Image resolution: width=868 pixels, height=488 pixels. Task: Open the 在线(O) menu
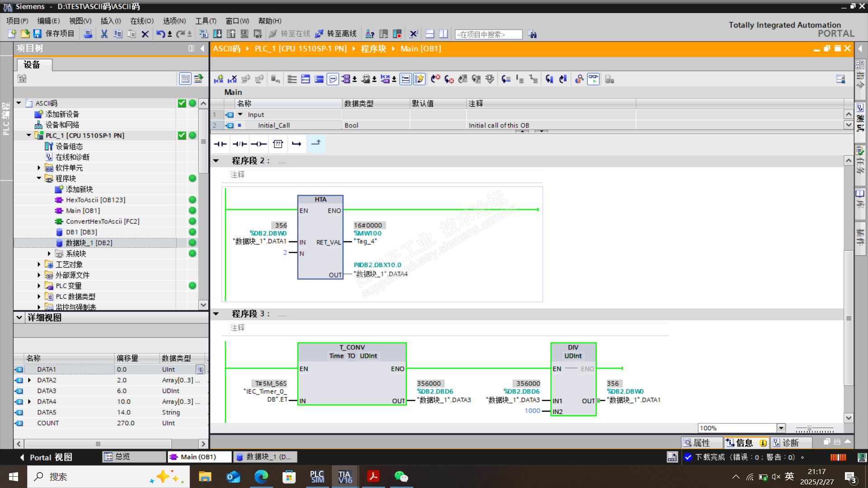click(142, 21)
